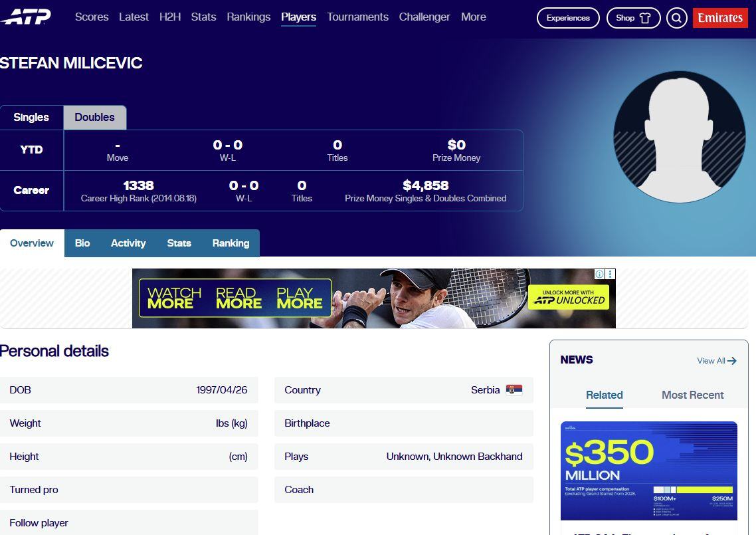The image size is (756, 535).
Task: Switch to the Activity tab
Action: (x=128, y=243)
